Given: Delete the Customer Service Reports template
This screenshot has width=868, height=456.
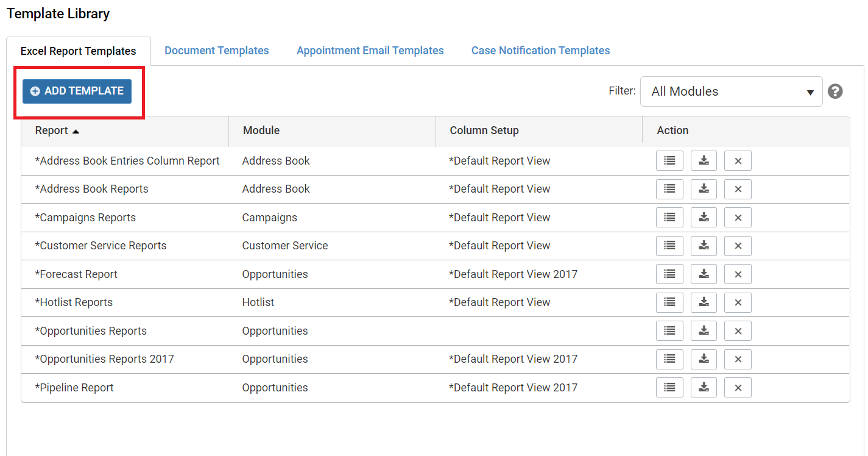Looking at the screenshot, I should [x=738, y=246].
